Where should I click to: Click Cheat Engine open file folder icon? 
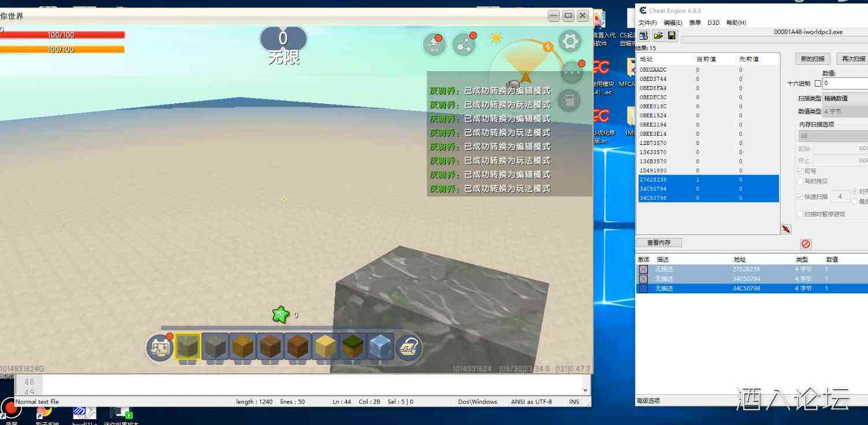(x=658, y=36)
